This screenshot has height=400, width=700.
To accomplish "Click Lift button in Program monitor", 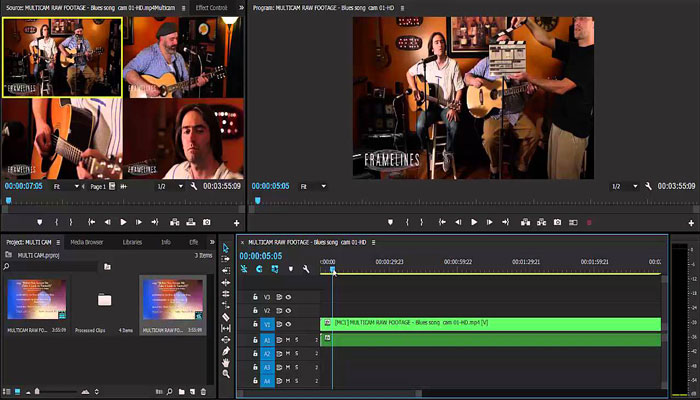I will point(525,222).
